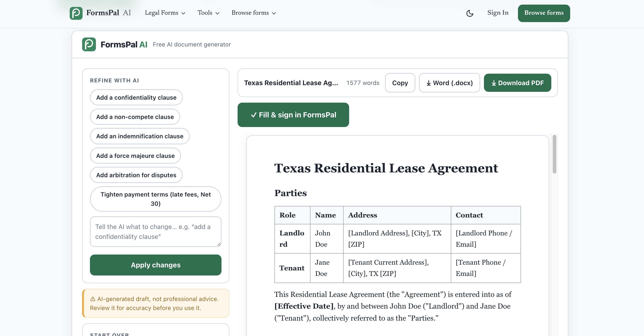Copy the document text

point(400,83)
